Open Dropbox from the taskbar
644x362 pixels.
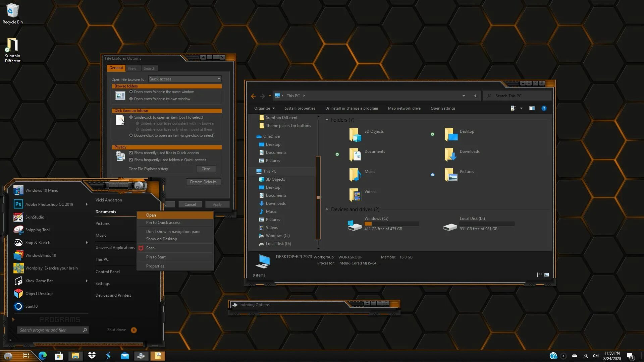92,356
